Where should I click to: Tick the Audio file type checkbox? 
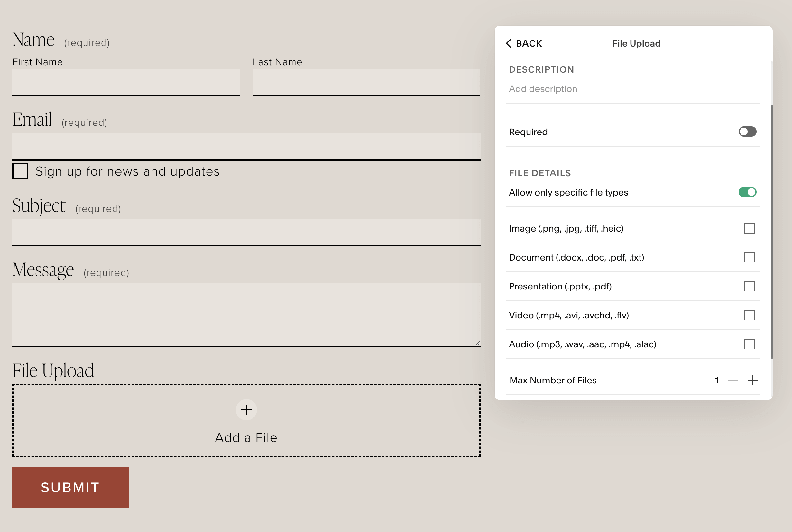click(x=749, y=344)
